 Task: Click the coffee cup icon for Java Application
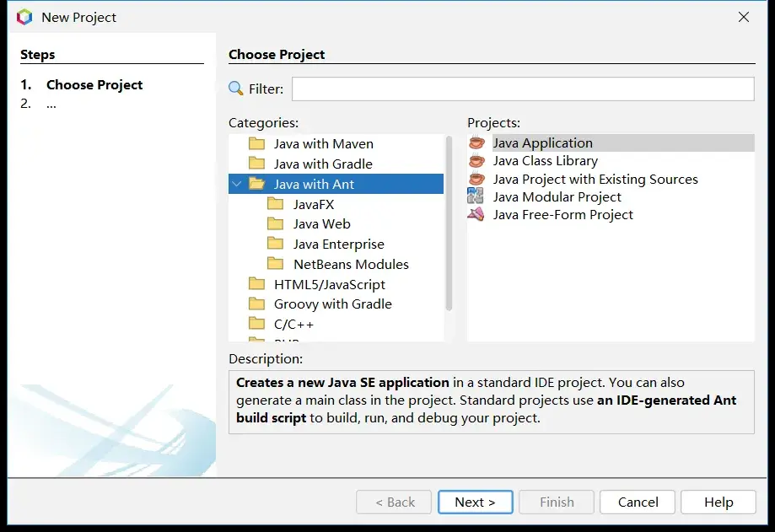coord(476,142)
